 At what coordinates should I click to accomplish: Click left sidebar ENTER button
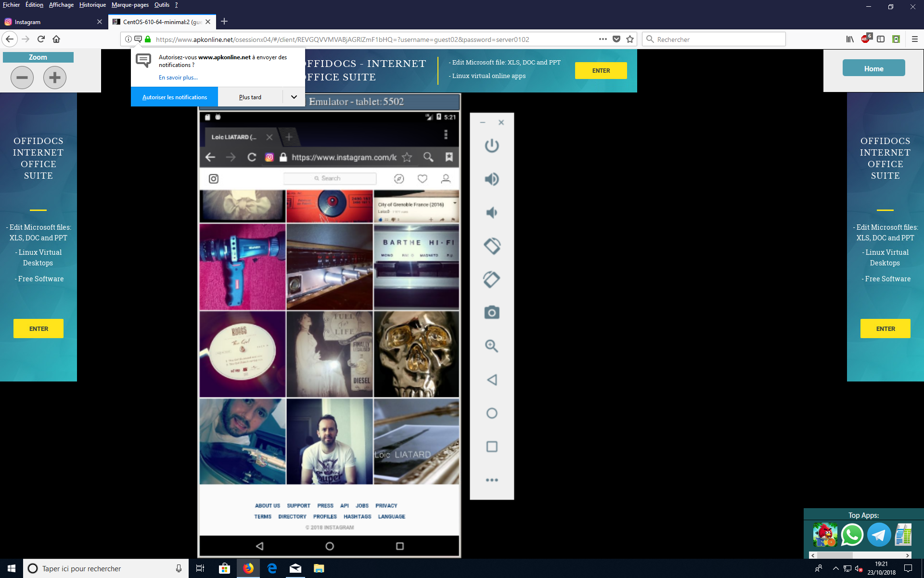tap(38, 328)
